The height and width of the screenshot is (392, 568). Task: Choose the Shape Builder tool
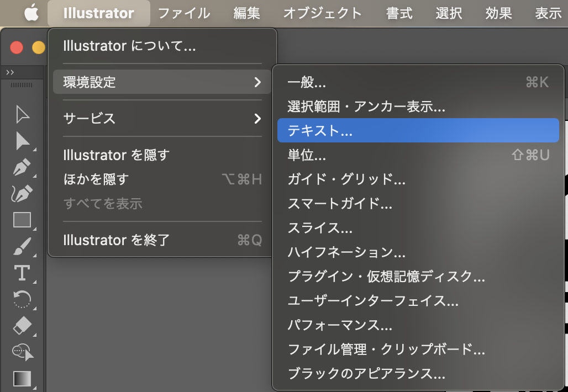pyautogui.click(x=22, y=352)
